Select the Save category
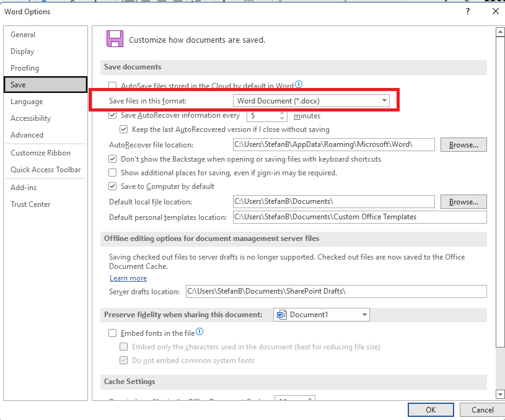This screenshot has width=505, height=420. 45,85
